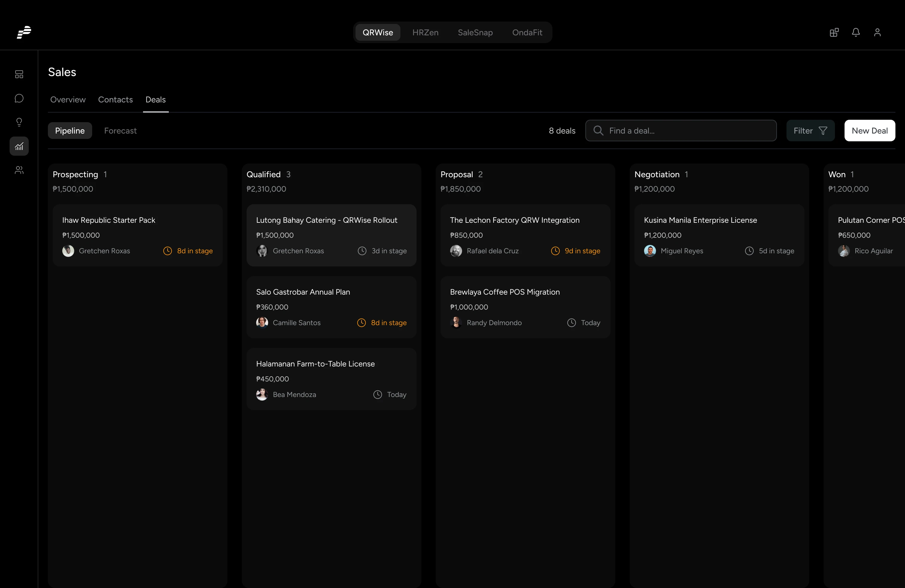905x588 pixels.
Task: Switch to the SaleSnap workspace
Action: click(x=475, y=33)
